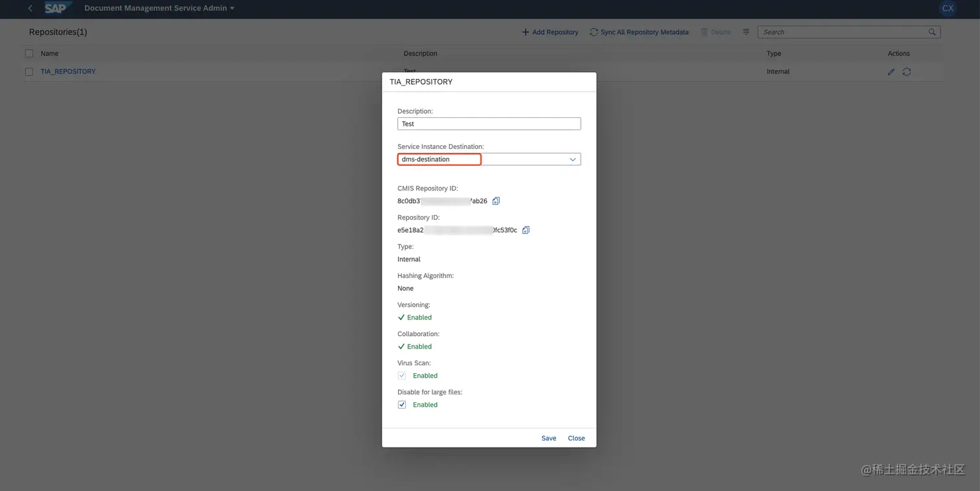This screenshot has width=980, height=491.
Task: Sync All Repository Metadata
Action: pos(639,32)
